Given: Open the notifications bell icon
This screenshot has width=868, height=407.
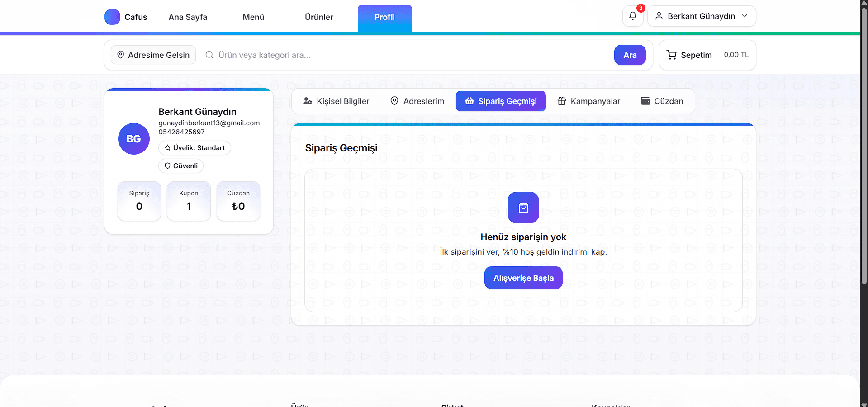Looking at the screenshot, I should 632,16.
